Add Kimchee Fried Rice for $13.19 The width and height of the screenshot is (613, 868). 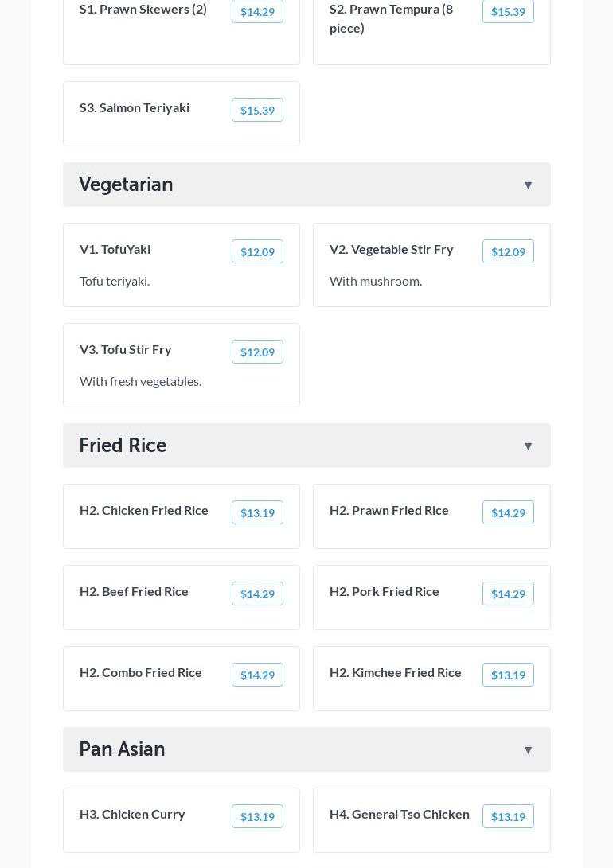[508, 675]
